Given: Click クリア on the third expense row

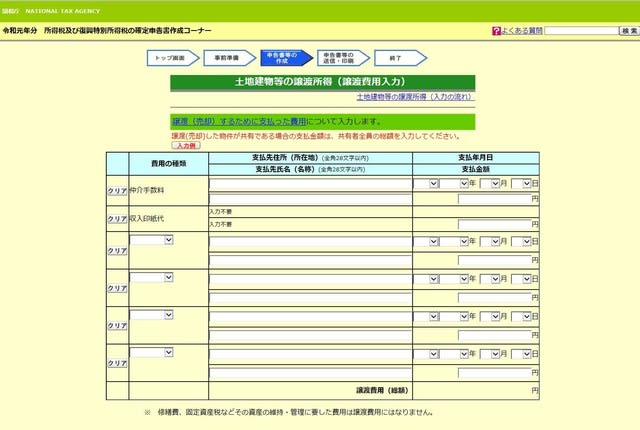Looking at the screenshot, I should (x=117, y=250).
